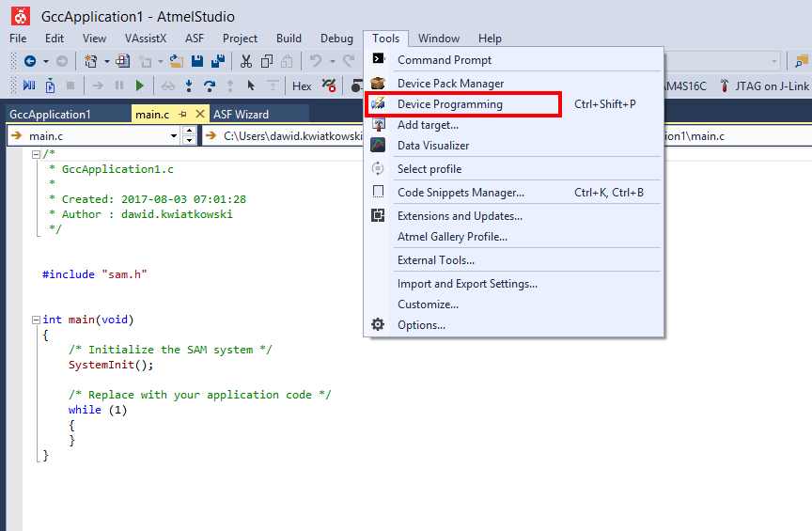Click on the SystemInit(); code line

[x=111, y=365]
